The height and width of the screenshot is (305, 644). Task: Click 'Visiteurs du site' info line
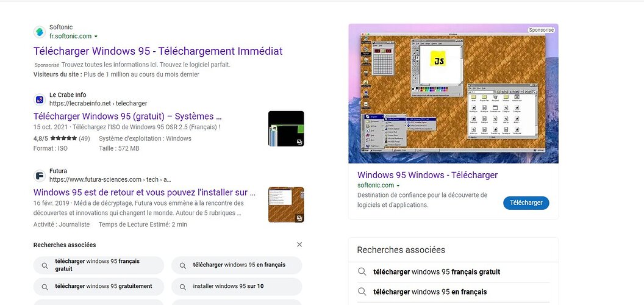(x=116, y=75)
